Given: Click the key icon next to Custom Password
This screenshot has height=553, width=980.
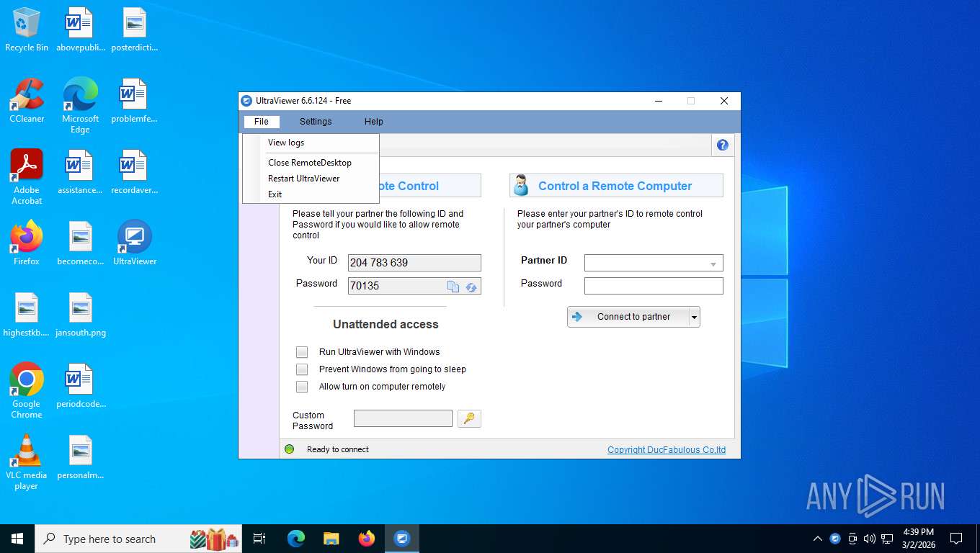Looking at the screenshot, I should [469, 418].
